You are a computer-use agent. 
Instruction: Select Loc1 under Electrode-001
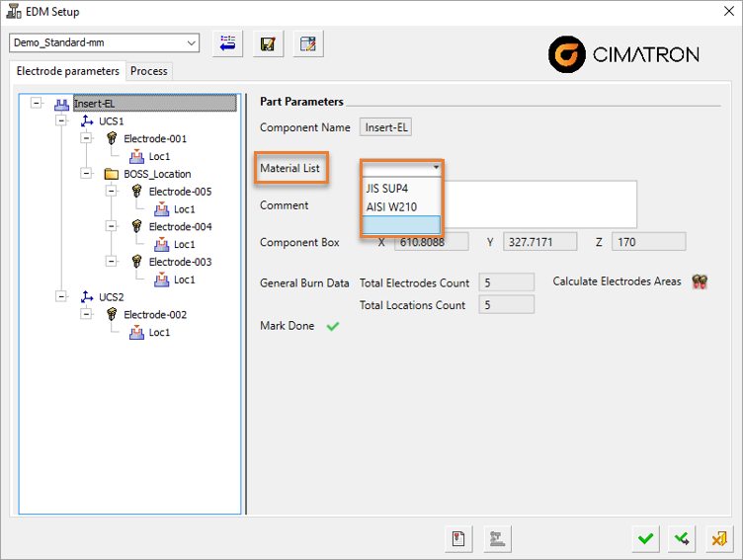click(x=159, y=156)
